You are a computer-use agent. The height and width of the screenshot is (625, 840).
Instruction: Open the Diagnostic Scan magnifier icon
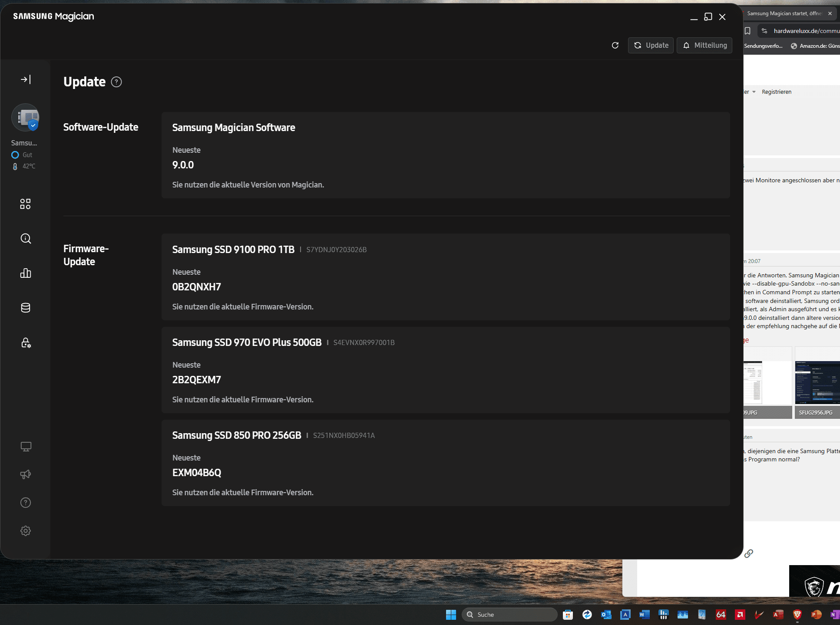(x=26, y=239)
